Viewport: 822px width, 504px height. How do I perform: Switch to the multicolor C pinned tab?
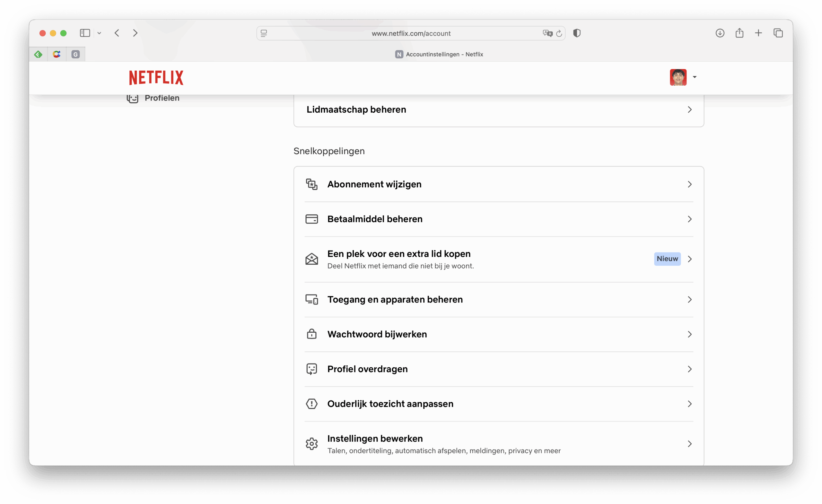57,54
